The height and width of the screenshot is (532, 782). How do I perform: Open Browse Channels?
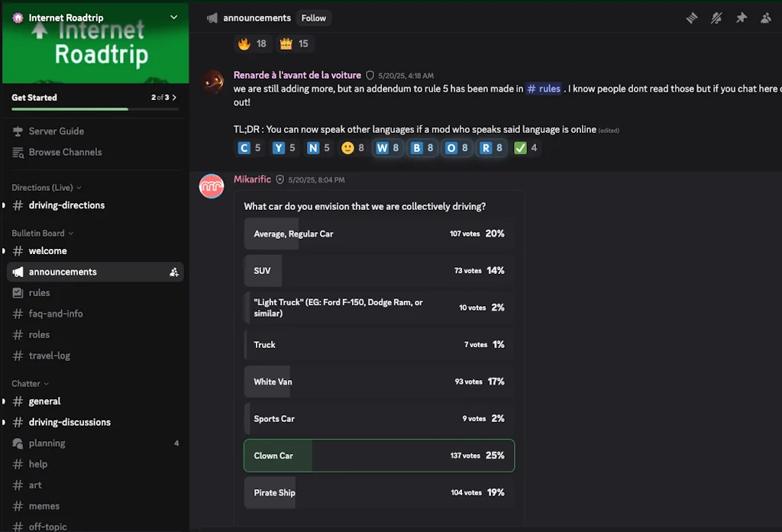coord(65,152)
